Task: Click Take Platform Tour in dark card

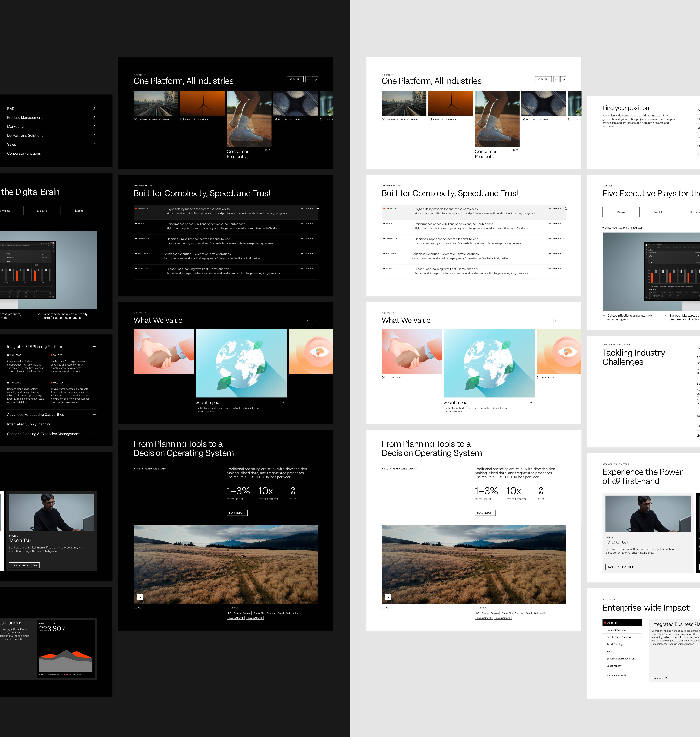Action: pyautogui.click(x=24, y=565)
